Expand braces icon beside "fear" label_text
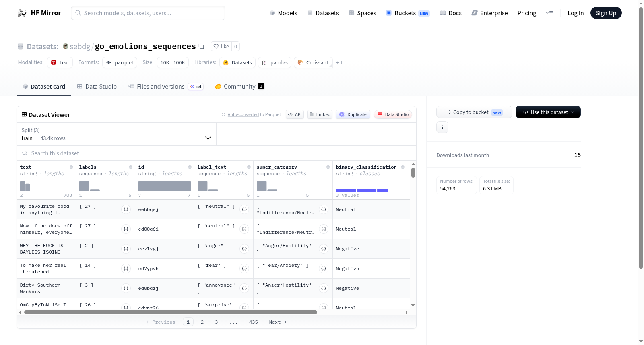Image resolution: width=644 pixels, height=345 pixels. pos(244,269)
